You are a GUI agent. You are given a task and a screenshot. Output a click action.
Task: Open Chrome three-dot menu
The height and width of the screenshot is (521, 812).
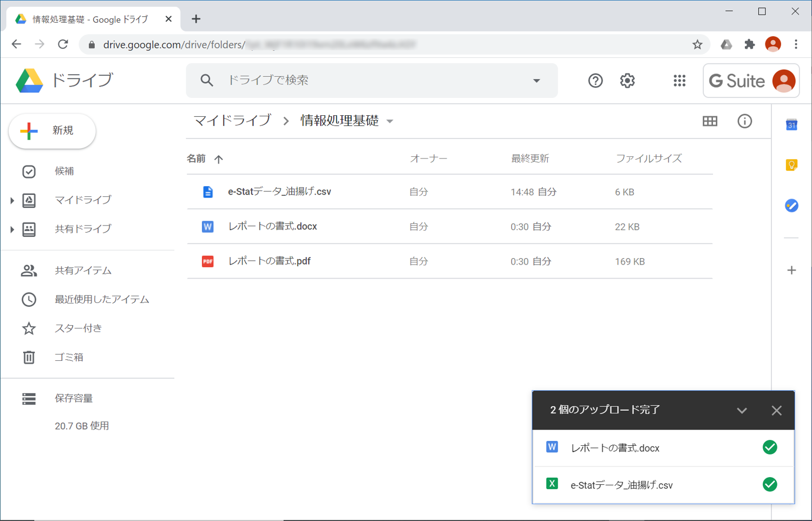[796, 45]
